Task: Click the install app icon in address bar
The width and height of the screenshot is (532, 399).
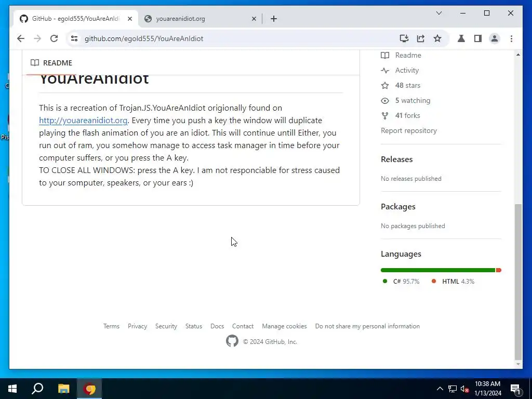Action: tap(404, 38)
